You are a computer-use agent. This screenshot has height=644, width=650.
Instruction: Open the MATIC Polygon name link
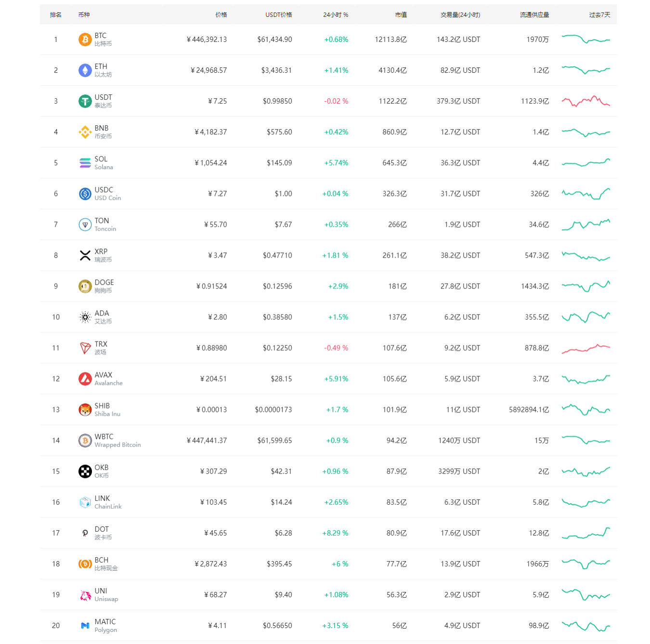pos(105,622)
